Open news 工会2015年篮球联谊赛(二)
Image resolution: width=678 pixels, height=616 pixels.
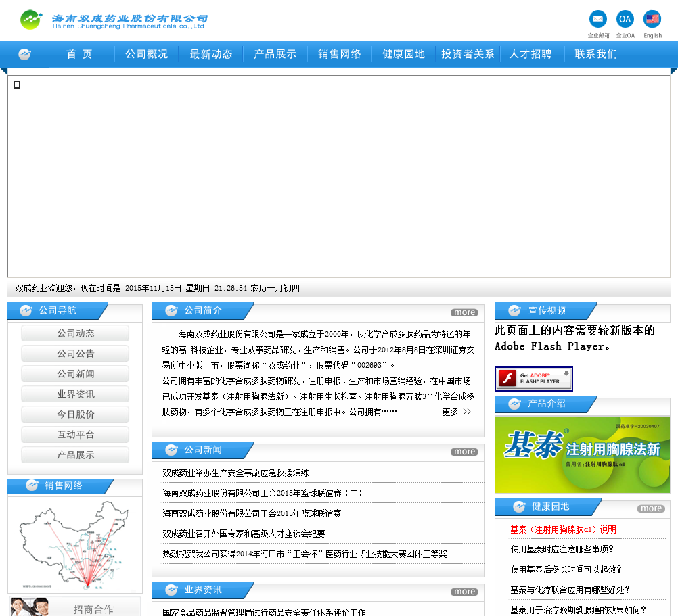tap(263, 494)
